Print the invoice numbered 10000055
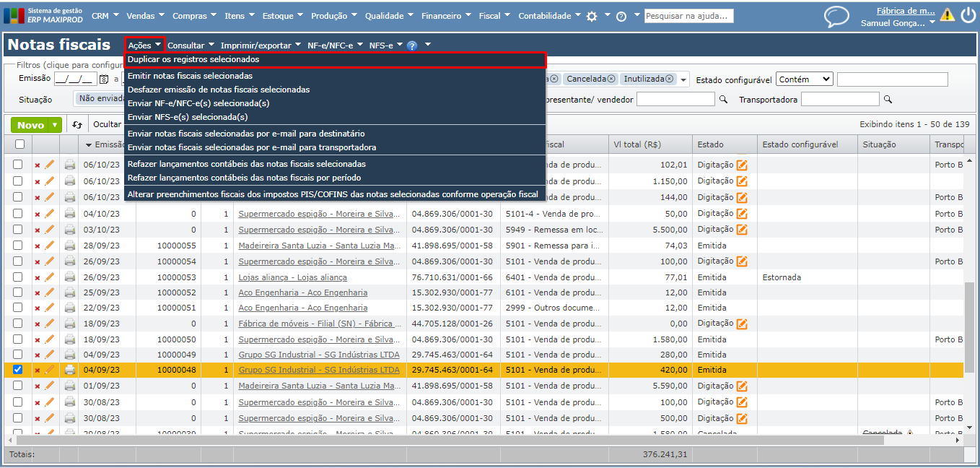 (x=70, y=246)
